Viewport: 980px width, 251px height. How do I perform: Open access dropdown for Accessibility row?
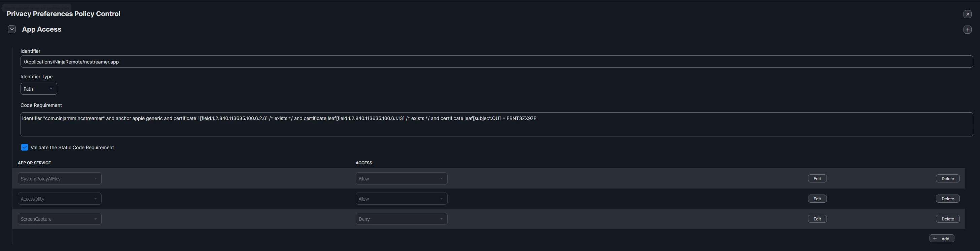point(401,199)
